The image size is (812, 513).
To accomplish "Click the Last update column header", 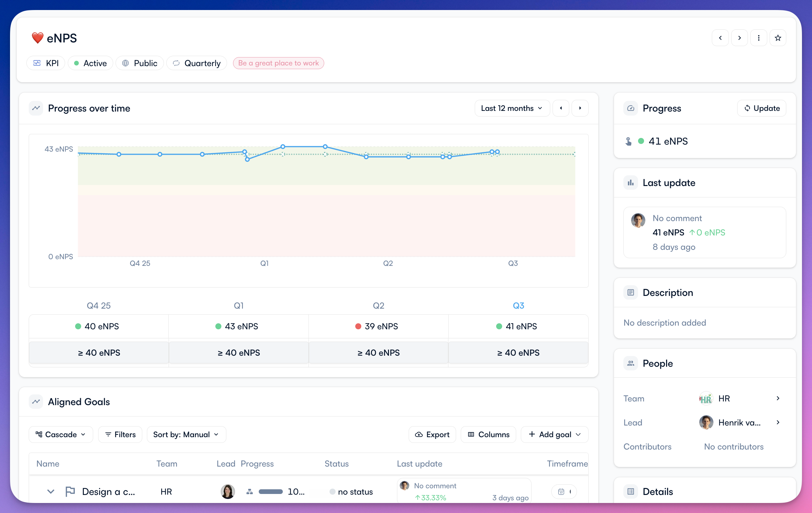I will pyautogui.click(x=419, y=464).
